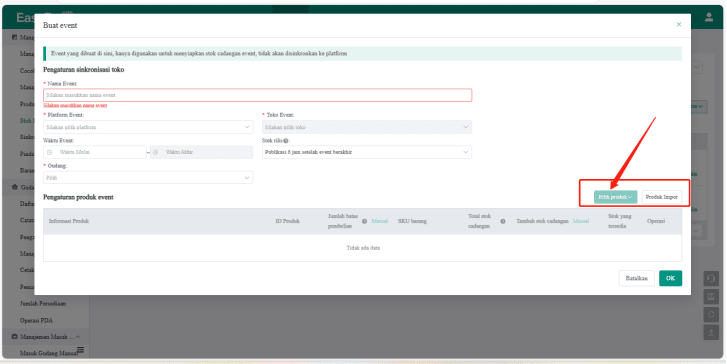Open the Toko Event dropdown
This screenshot has height=364, width=727.
(x=367, y=127)
